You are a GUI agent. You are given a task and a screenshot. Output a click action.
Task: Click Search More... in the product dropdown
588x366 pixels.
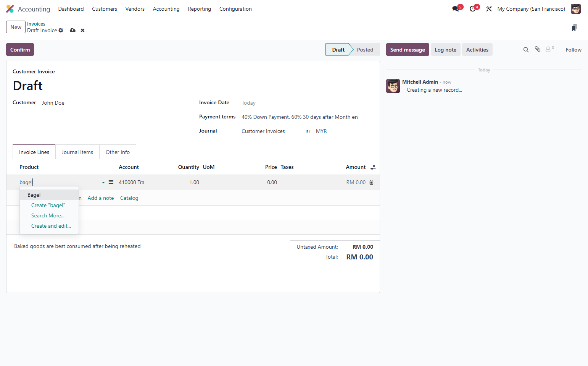point(49,215)
